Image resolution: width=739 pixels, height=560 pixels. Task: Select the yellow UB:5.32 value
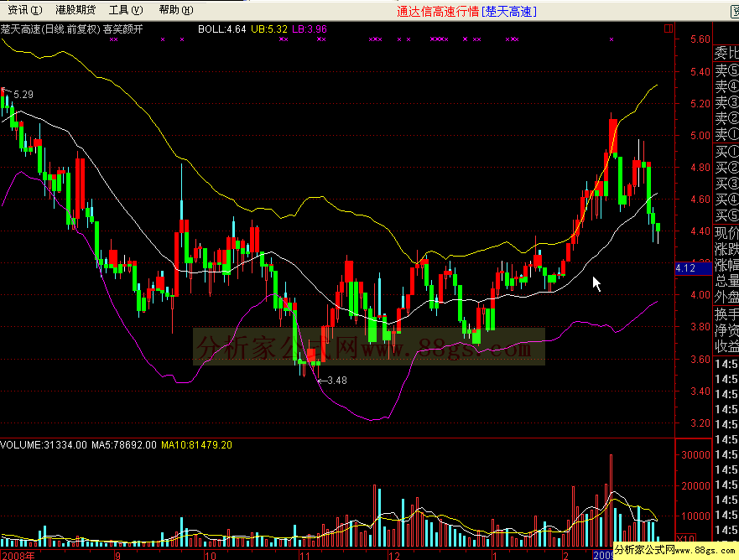coord(269,29)
